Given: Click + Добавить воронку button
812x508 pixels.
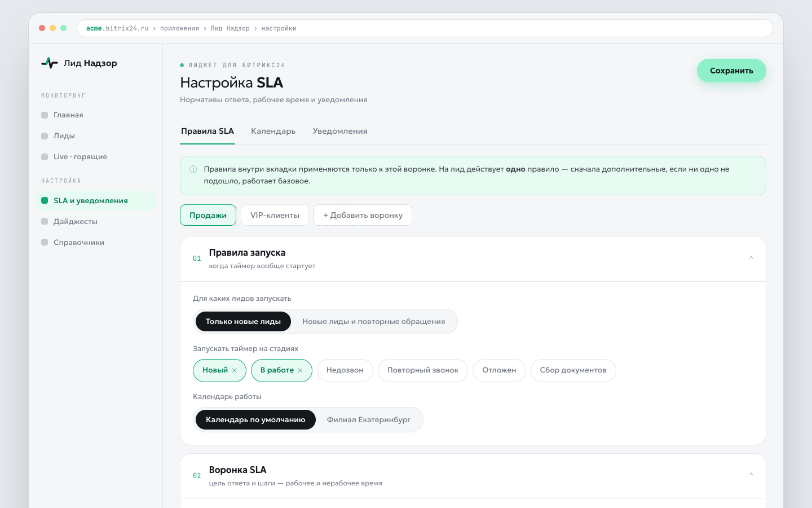Looking at the screenshot, I should click(x=363, y=215).
